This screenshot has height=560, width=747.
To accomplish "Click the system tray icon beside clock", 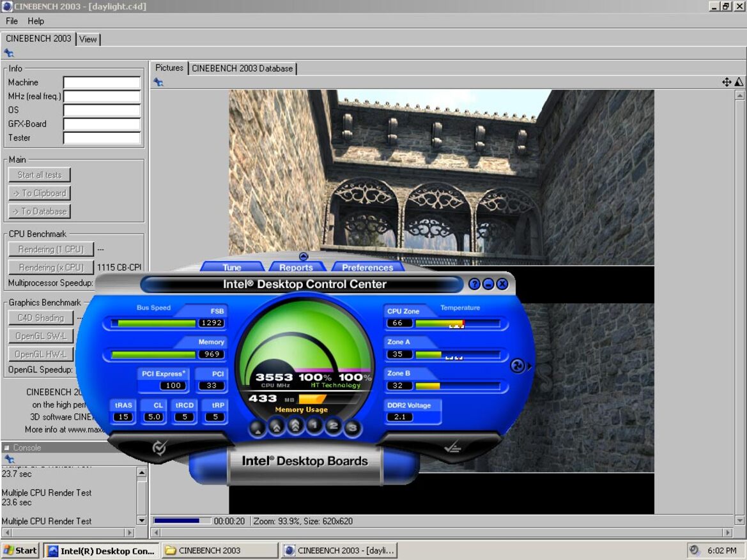I will coord(694,550).
